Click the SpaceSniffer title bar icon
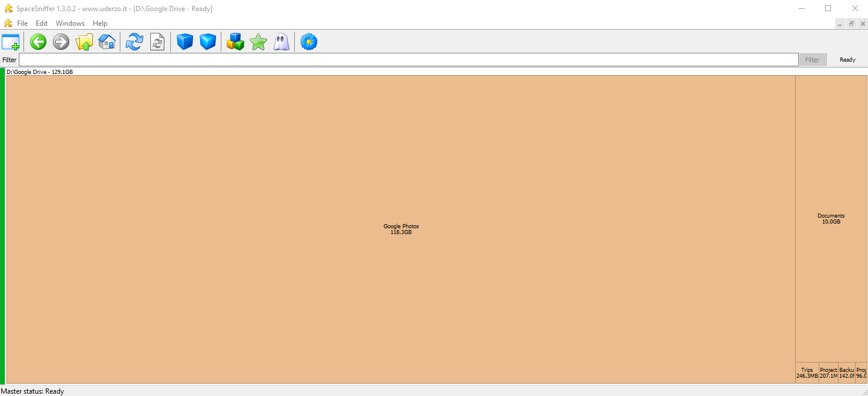Image resolution: width=868 pixels, height=396 pixels. tap(9, 9)
